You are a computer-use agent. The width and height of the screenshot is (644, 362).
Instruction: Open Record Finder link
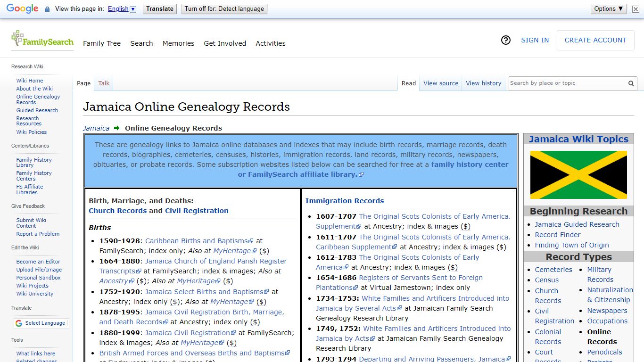pyautogui.click(x=558, y=235)
